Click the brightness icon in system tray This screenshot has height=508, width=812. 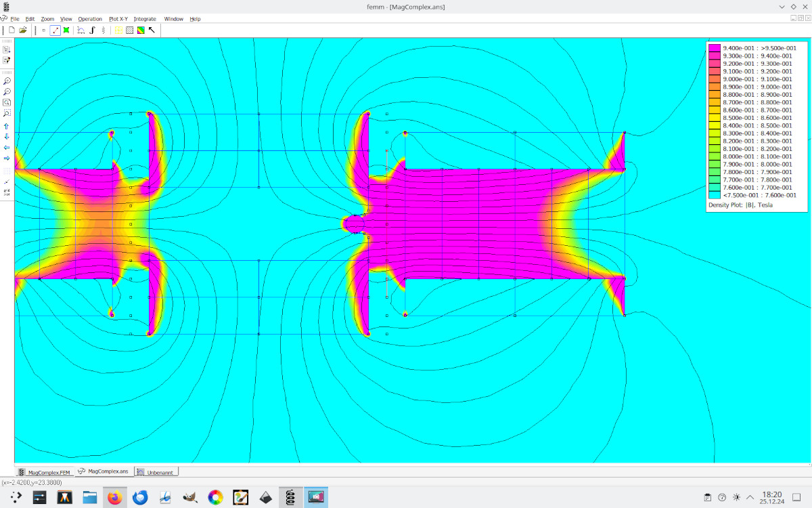736,498
